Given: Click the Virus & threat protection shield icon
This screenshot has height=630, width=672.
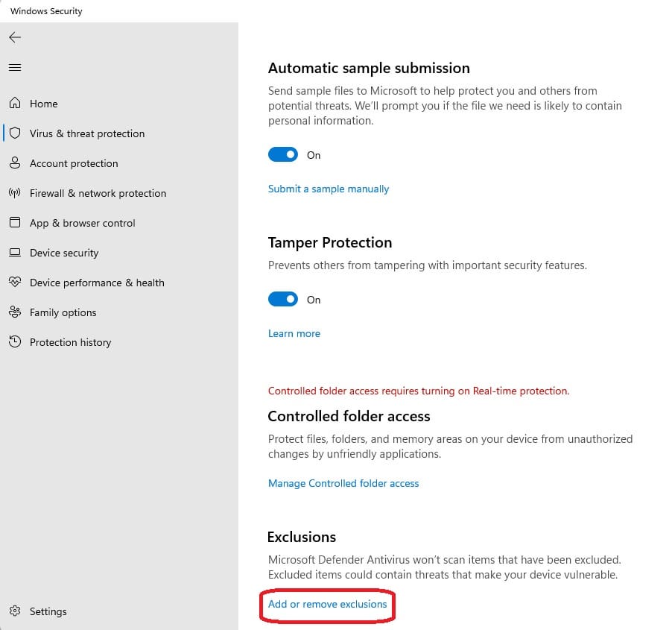Looking at the screenshot, I should tap(15, 133).
